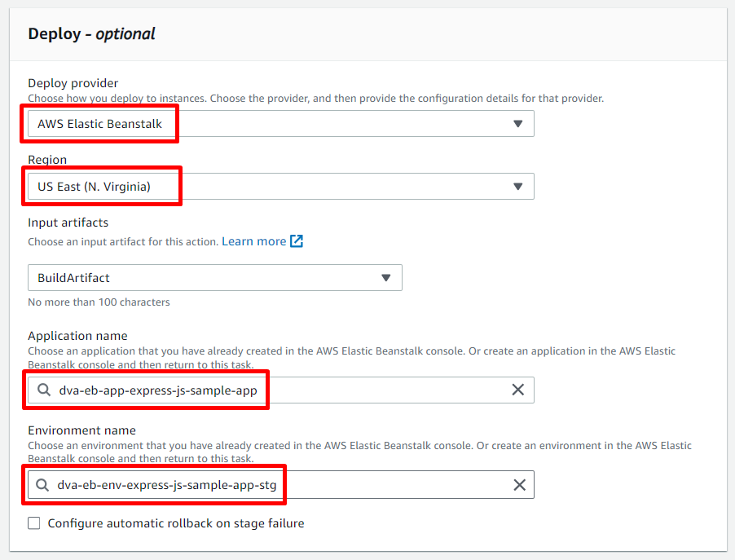Open the Learn more link
The image size is (735, 560).
pos(253,241)
